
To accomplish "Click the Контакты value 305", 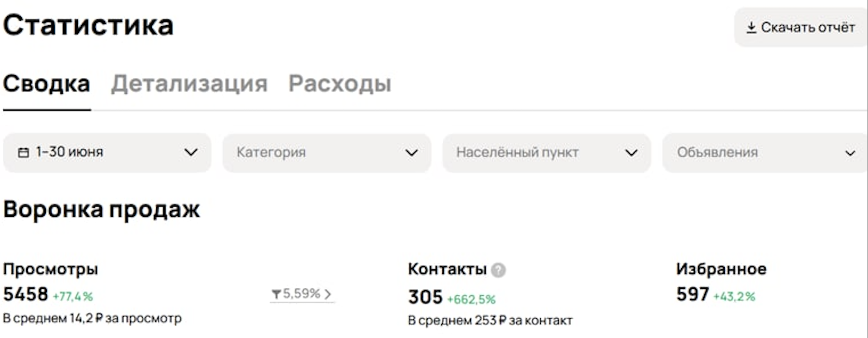I will 425,297.
